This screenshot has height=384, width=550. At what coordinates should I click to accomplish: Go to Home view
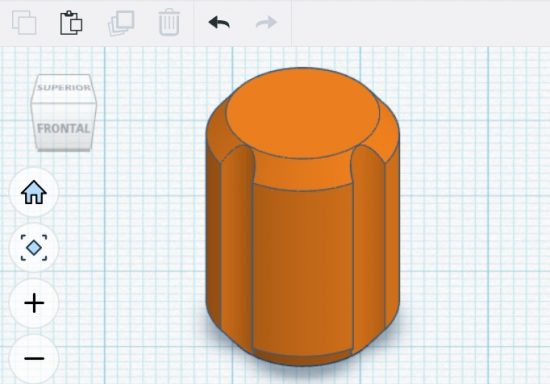[x=34, y=192]
